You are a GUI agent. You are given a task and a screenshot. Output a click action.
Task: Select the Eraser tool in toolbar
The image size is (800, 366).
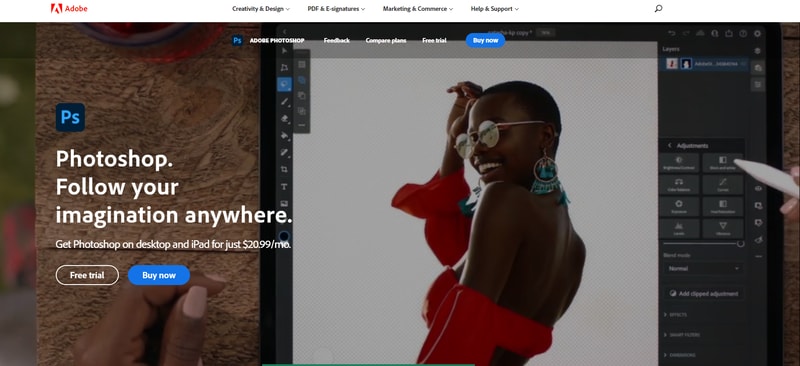pos(285,118)
